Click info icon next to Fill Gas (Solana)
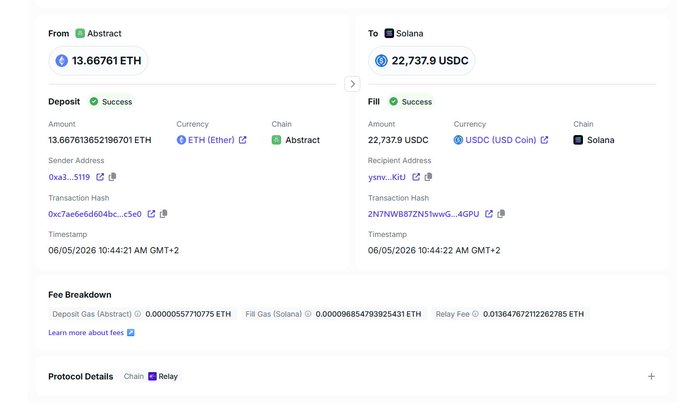The width and height of the screenshot is (680, 409). coord(308,314)
